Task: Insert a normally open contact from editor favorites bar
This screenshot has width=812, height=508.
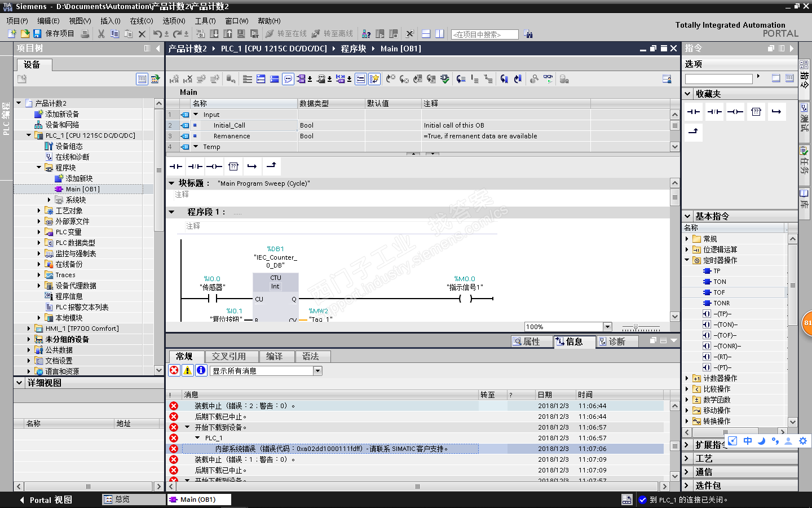Action: [176, 167]
